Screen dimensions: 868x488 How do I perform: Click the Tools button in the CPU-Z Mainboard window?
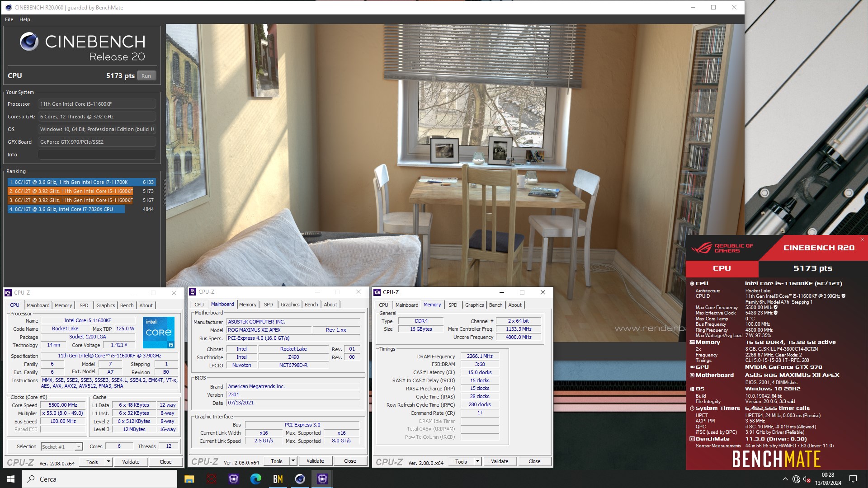coord(277,461)
